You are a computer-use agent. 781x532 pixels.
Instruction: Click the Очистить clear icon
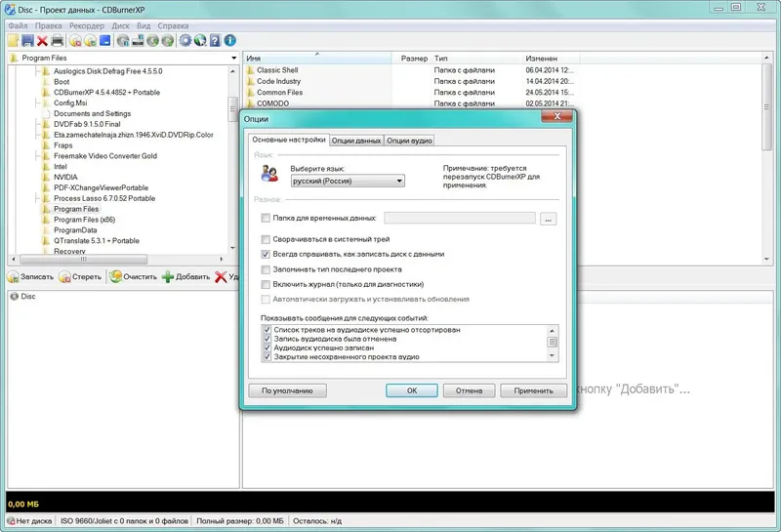(x=115, y=276)
